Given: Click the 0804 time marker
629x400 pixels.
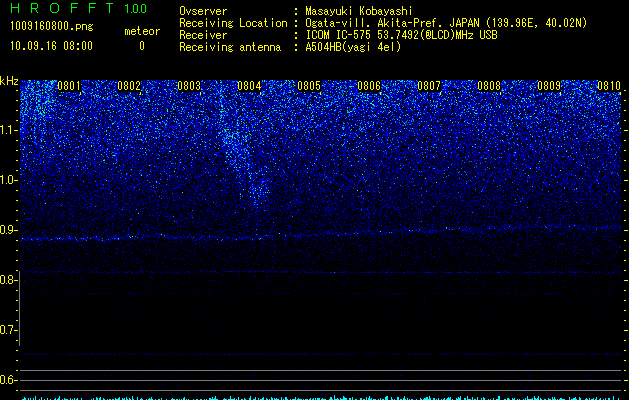Looking at the screenshot, I should pos(249,86).
